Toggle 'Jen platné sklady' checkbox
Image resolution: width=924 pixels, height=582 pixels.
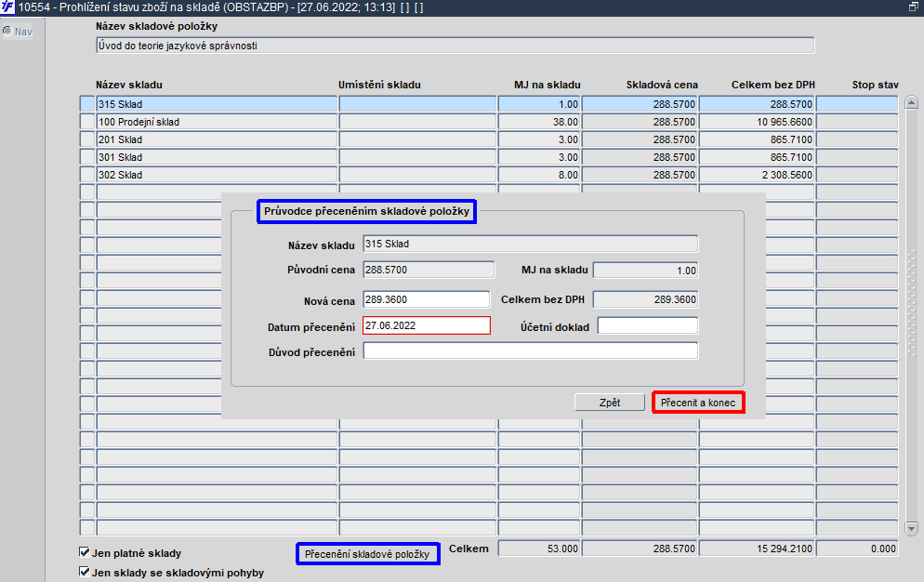pos(85,552)
